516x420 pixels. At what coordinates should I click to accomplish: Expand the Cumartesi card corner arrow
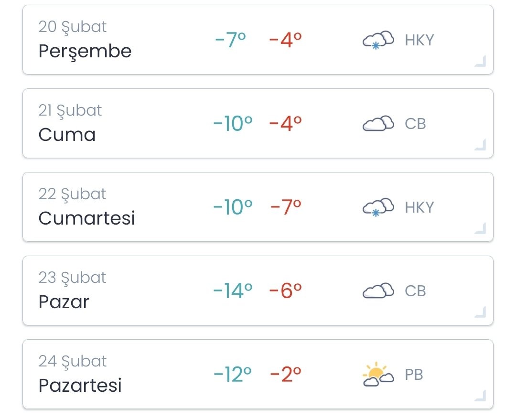480,228
